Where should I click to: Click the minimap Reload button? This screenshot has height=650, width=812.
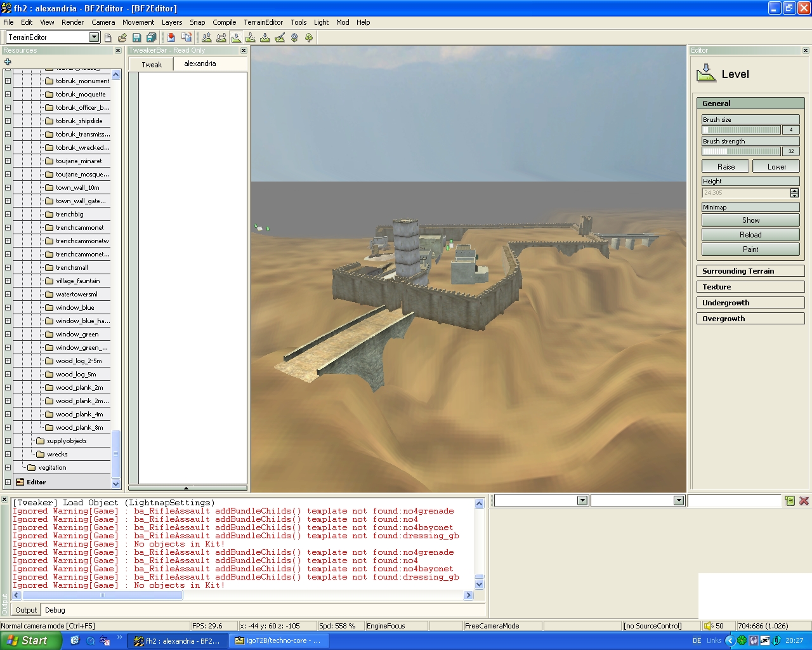(750, 235)
